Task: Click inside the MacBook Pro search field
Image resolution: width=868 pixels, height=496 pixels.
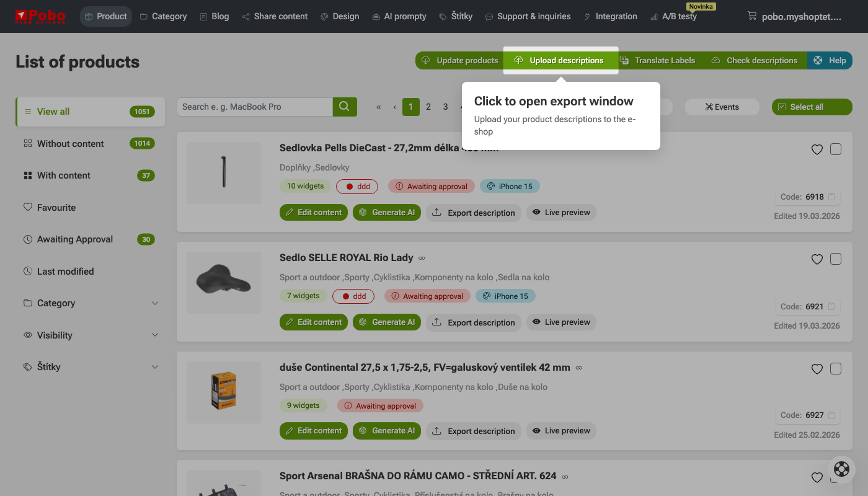Action: pos(254,106)
